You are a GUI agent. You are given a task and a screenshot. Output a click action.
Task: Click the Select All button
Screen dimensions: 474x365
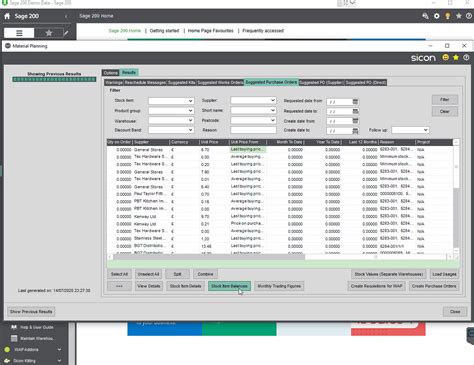119,274
